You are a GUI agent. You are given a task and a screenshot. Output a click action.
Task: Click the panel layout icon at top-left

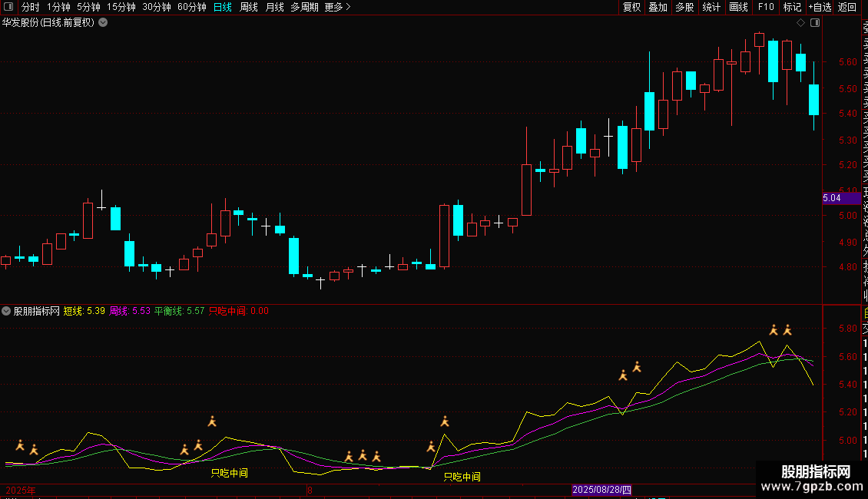coord(8,7)
